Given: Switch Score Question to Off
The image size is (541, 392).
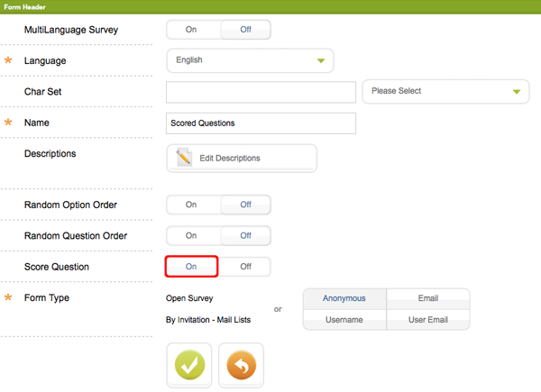Looking at the screenshot, I should [245, 267].
